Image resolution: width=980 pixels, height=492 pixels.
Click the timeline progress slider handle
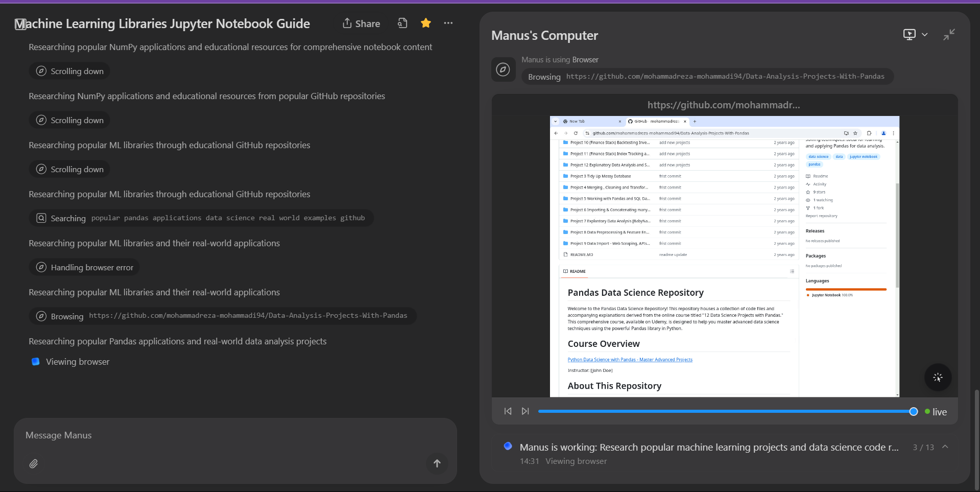[x=913, y=412]
